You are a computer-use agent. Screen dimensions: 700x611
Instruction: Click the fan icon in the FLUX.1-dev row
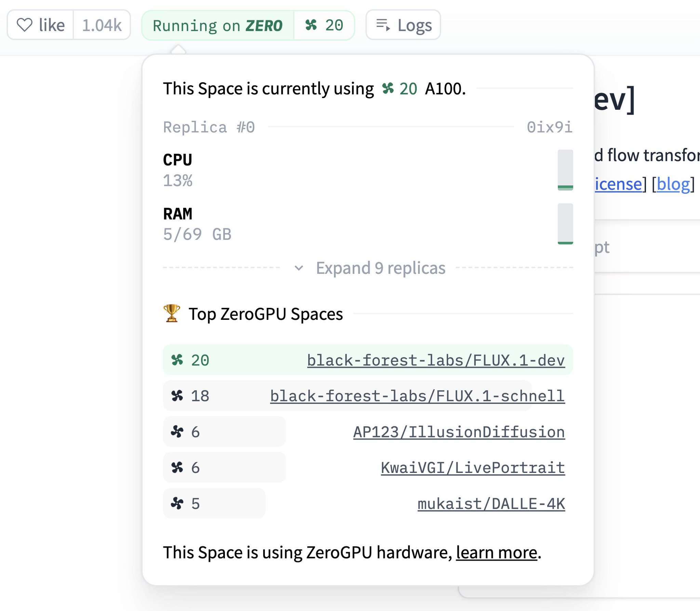[177, 360]
